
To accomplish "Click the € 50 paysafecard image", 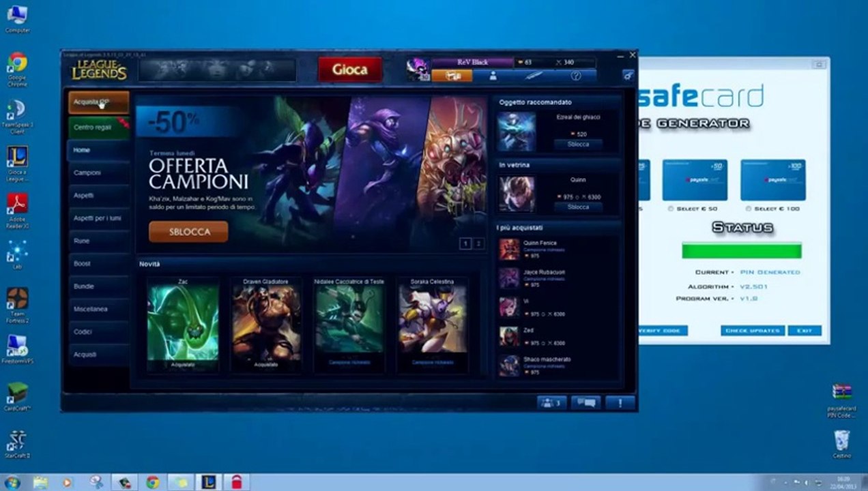I will [695, 180].
